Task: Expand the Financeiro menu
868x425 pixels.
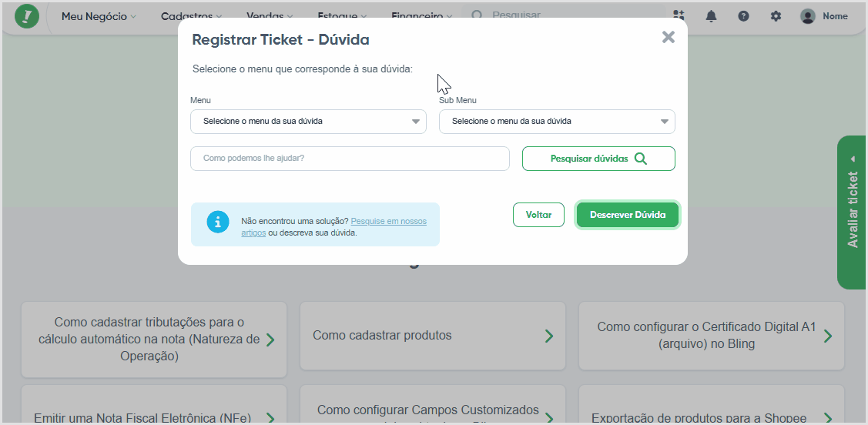Action: 422,17
